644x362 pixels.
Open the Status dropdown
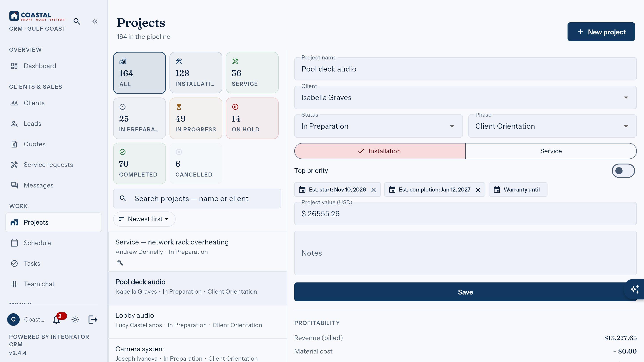coord(379,126)
